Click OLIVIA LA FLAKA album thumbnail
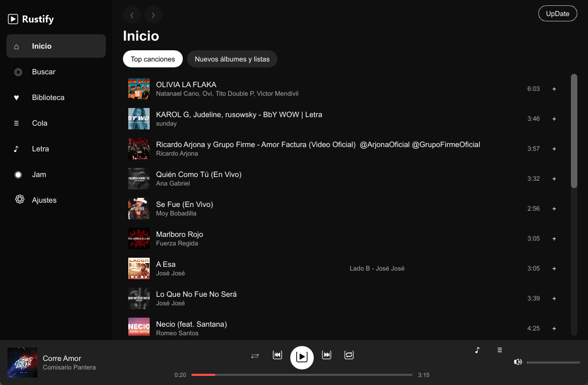Viewport: 588px width, 385px height. (x=139, y=89)
